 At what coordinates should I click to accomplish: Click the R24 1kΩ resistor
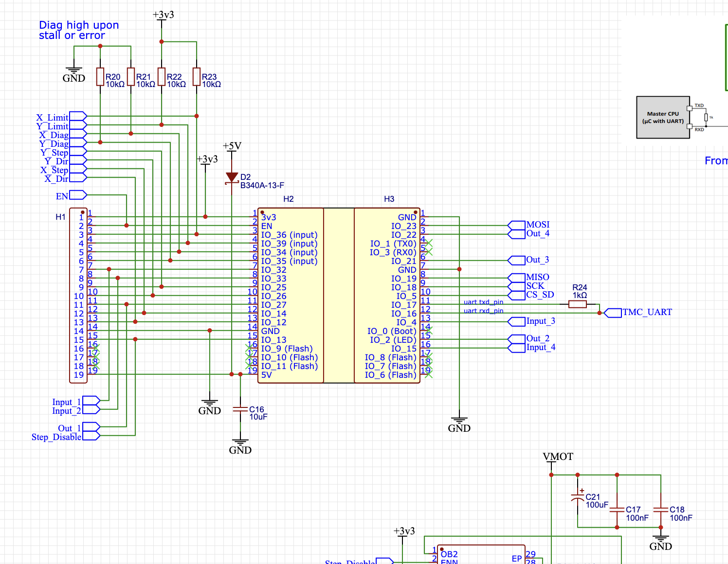click(x=578, y=304)
